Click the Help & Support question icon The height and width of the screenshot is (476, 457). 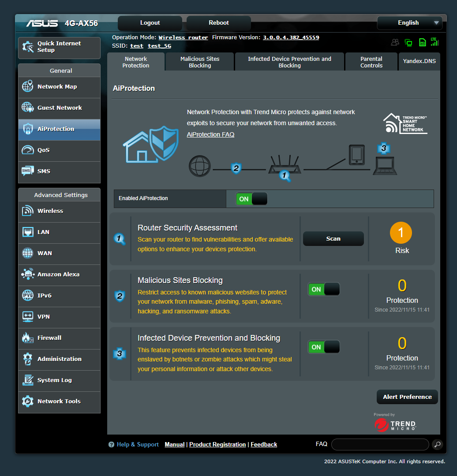(x=111, y=444)
